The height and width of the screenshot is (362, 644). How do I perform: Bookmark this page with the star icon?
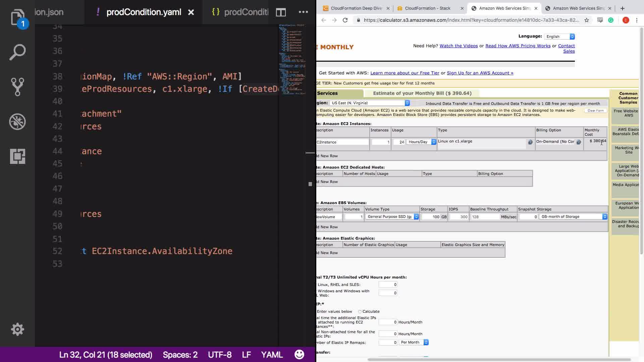586,20
